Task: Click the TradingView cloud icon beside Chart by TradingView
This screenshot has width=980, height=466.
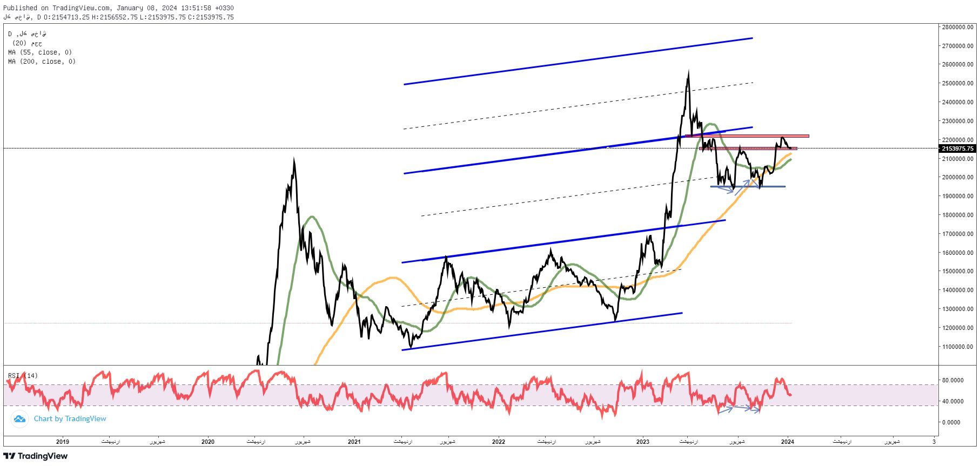Action: [x=19, y=419]
